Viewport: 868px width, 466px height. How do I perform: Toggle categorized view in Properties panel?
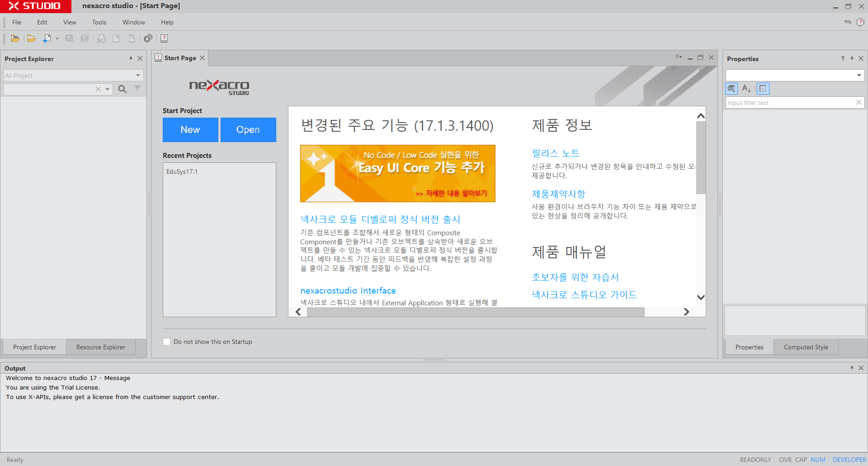coord(731,89)
